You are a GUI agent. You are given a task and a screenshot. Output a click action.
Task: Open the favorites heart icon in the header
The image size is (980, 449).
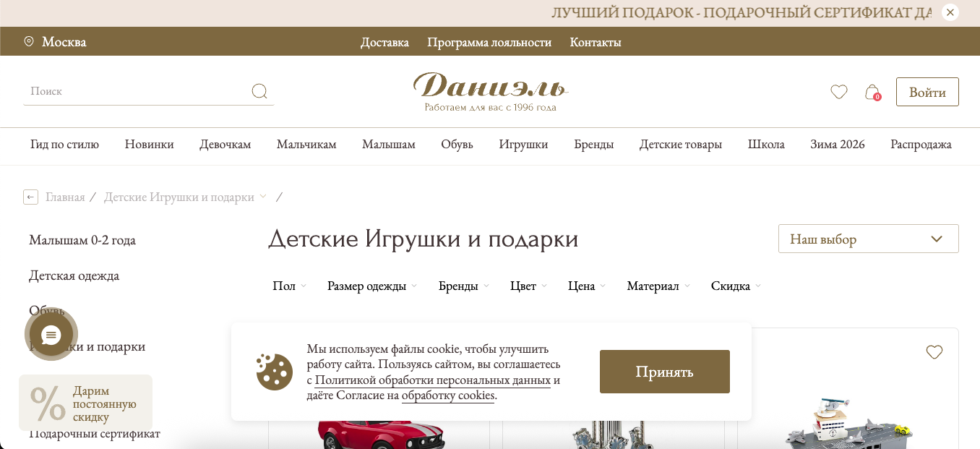[839, 92]
